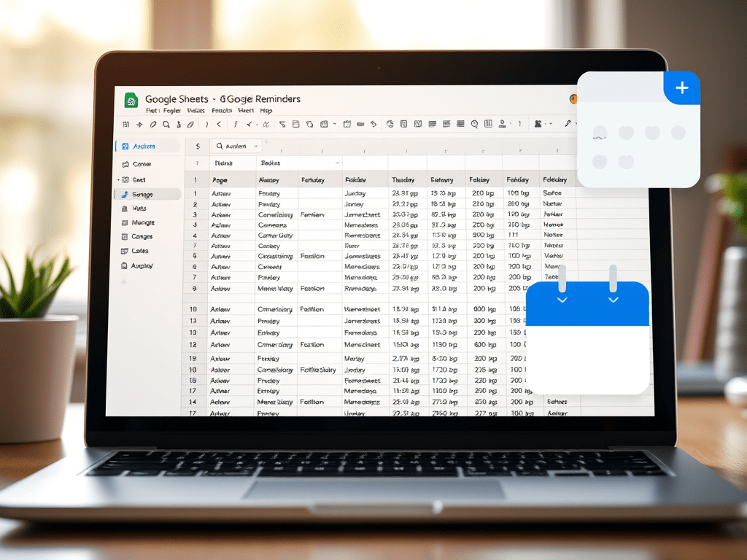Click the dollar sign icon beside search box
This screenshot has width=747, height=560.
[x=197, y=146]
